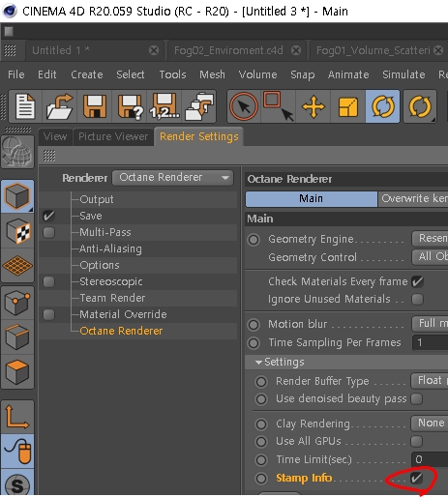Viewport: 448px width, 497px height.
Task: Click the Motion blur animation dot
Action: [x=254, y=325]
